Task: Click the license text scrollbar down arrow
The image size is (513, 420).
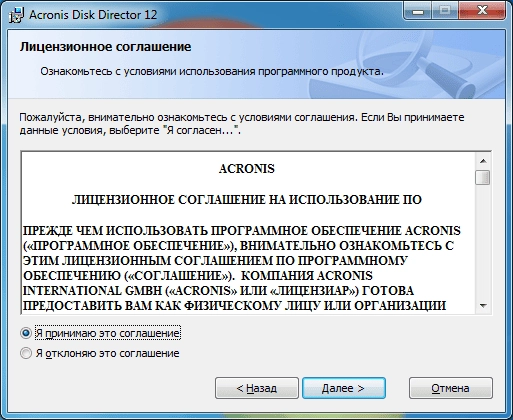Action: point(483,305)
